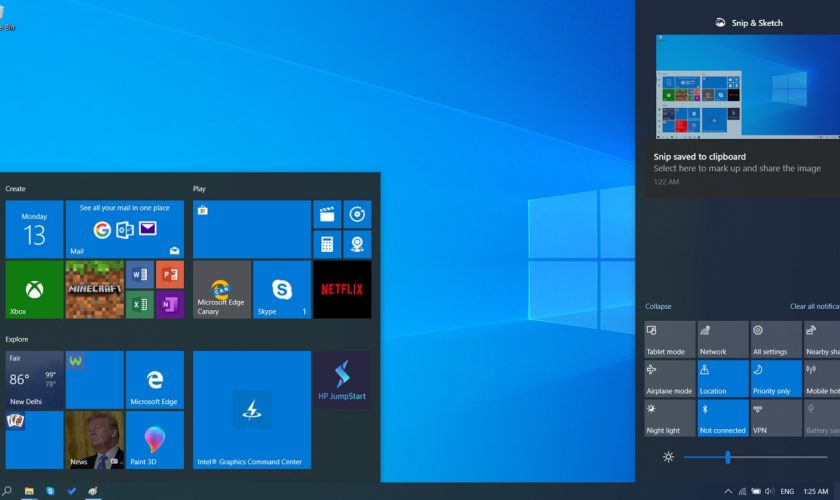Open the Snip & Sketch notification thumbnail
The height and width of the screenshot is (500, 840).
[748, 87]
